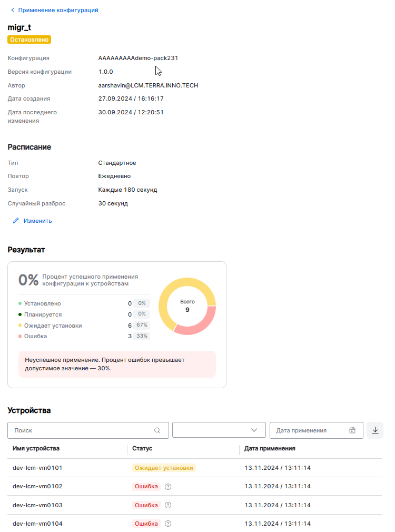Image resolution: width=395 pixels, height=532 pixels.
Task: Click the download icon button
Action: 375,430
